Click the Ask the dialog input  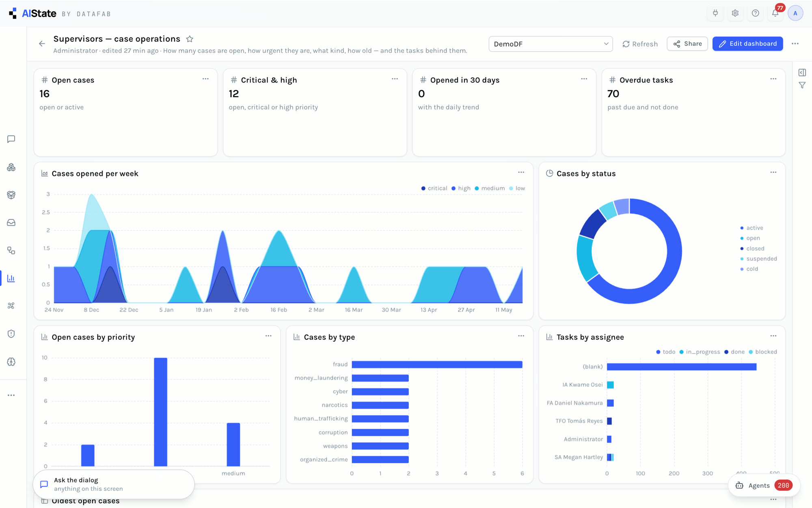tap(114, 484)
